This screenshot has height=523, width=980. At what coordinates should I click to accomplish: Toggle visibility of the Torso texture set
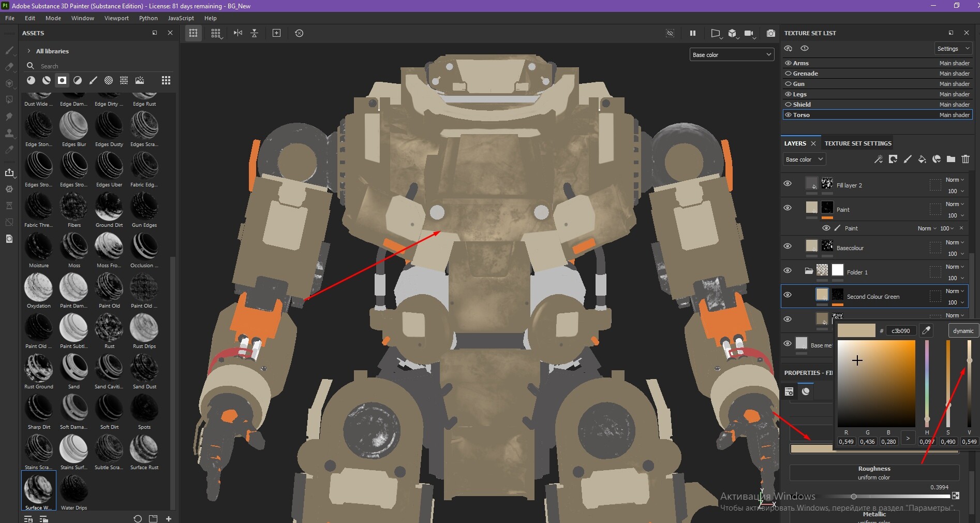point(788,115)
